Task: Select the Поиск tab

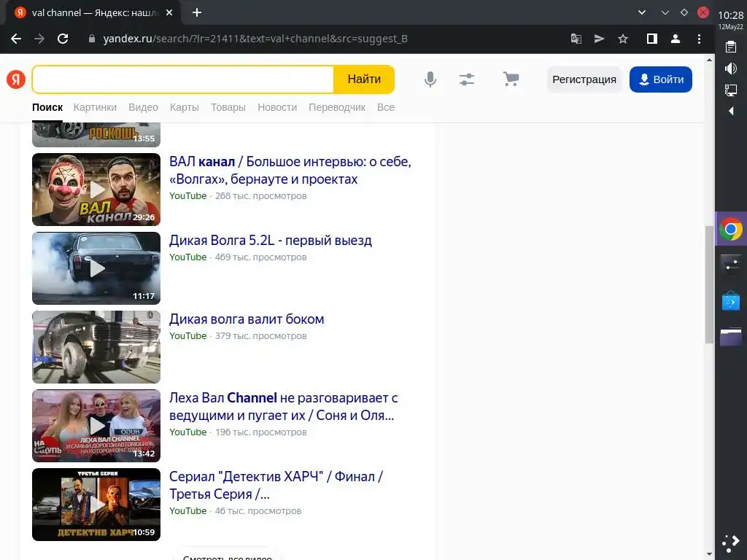Action: 47,107
